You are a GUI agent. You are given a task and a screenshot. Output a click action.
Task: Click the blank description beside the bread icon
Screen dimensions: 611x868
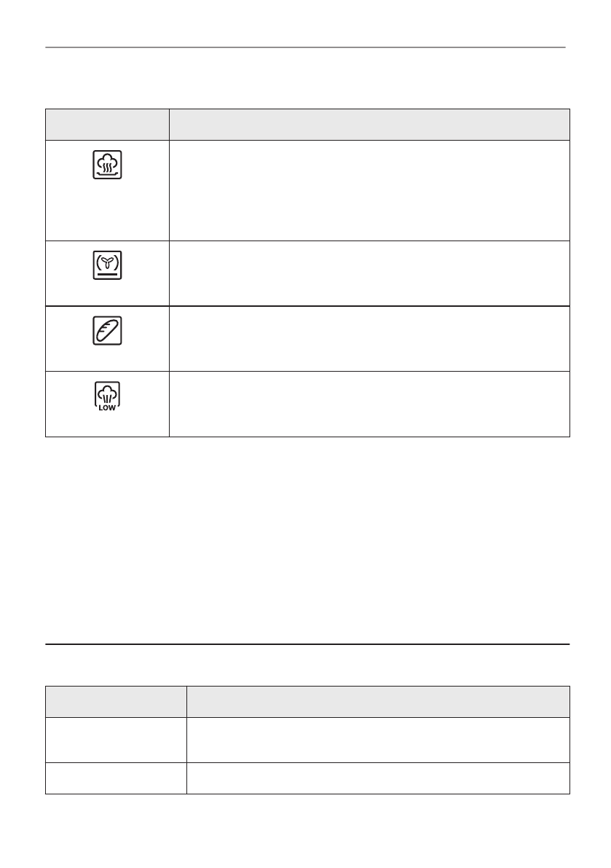(x=369, y=339)
